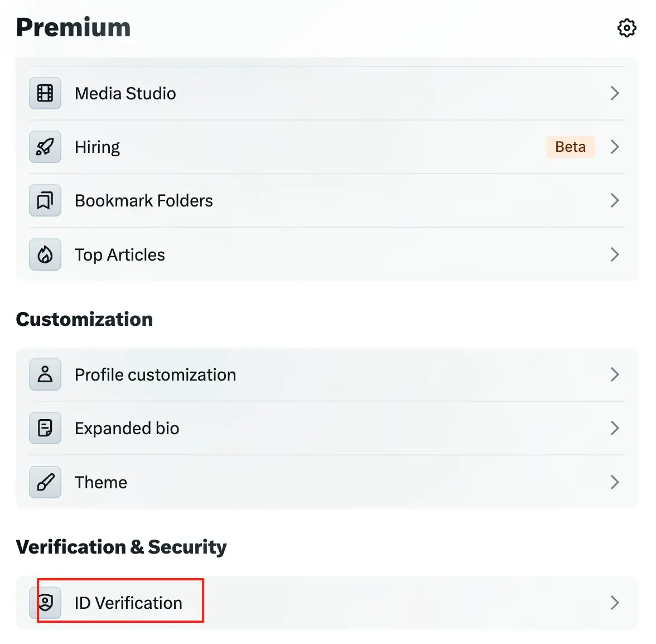Expand Top Articles via its chevron
Image resolution: width=656 pixels, height=644 pixels.
615,254
